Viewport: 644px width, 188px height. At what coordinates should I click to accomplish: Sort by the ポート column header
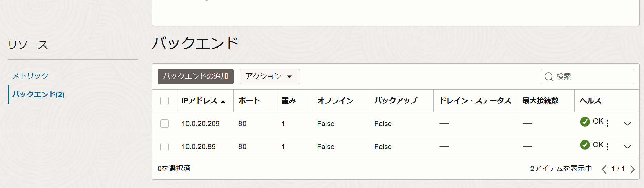pos(249,101)
